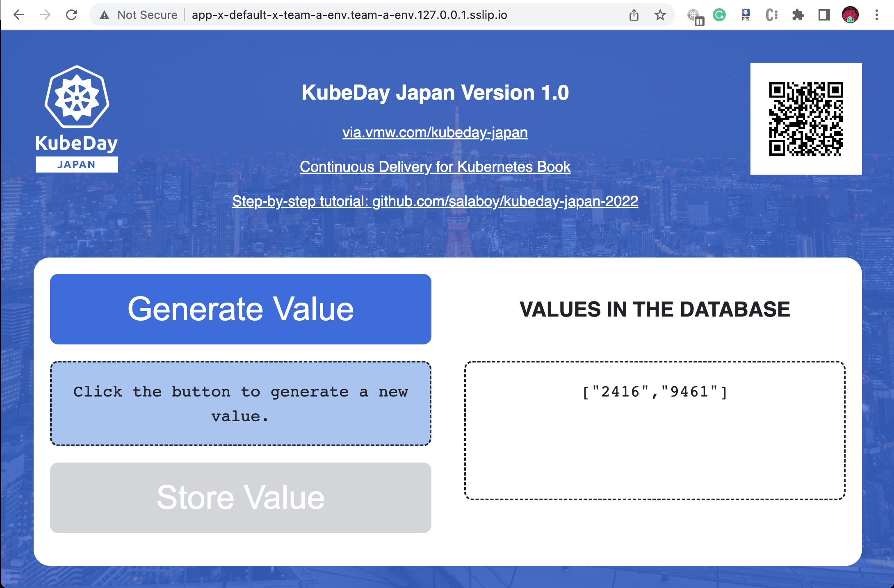Click the URL address bar

coord(349,15)
